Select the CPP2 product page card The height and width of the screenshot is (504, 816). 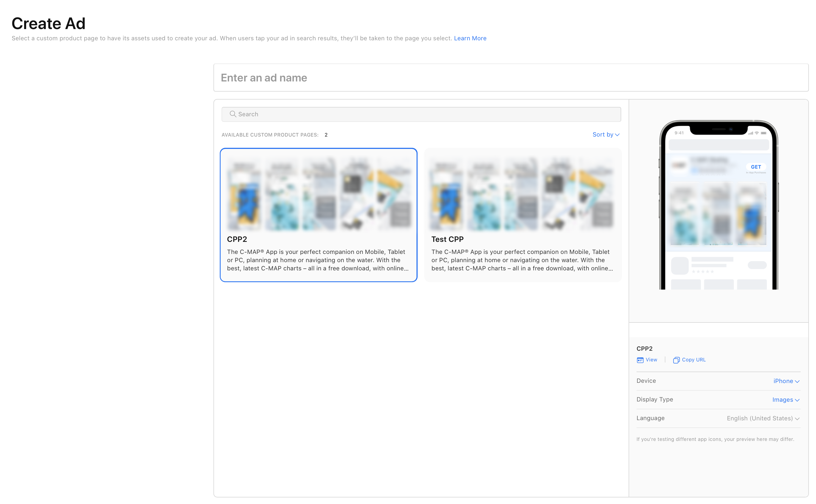click(x=318, y=215)
